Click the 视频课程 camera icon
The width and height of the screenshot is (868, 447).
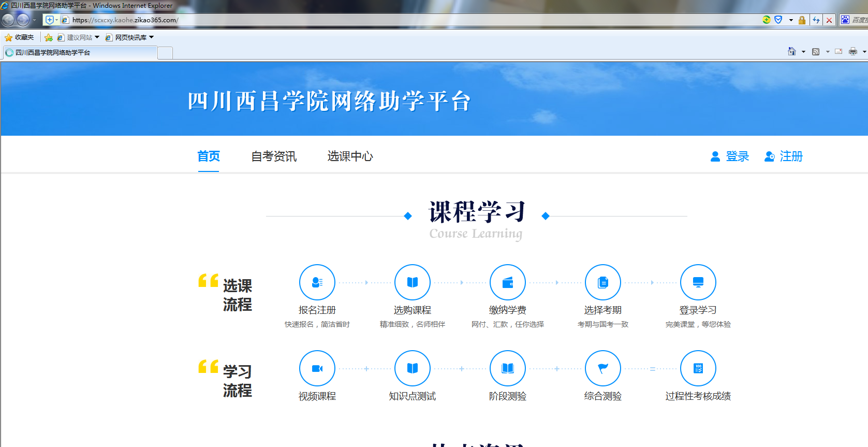pyautogui.click(x=317, y=368)
